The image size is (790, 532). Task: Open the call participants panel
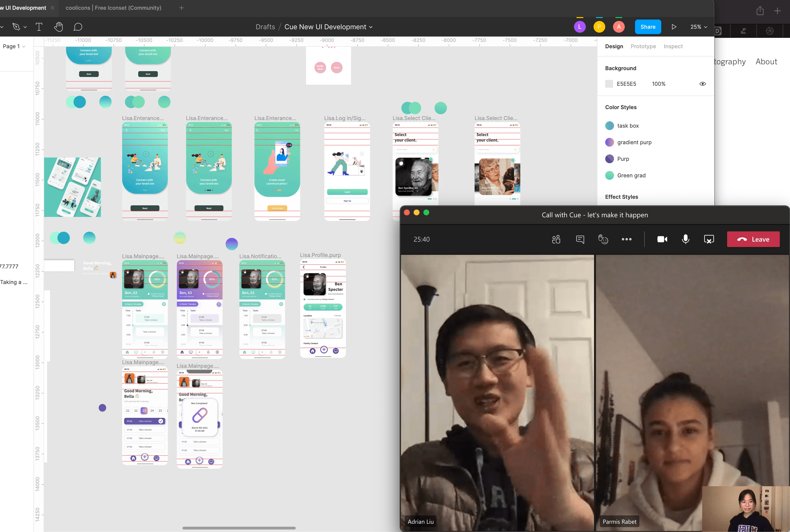click(x=556, y=239)
